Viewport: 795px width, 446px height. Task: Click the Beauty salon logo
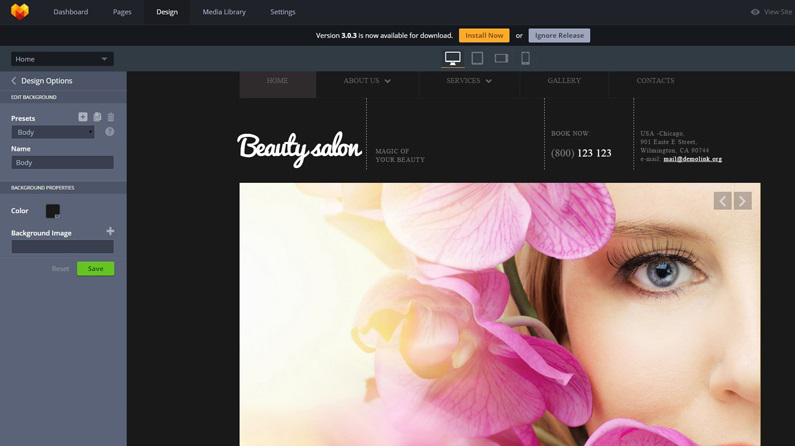click(299, 148)
